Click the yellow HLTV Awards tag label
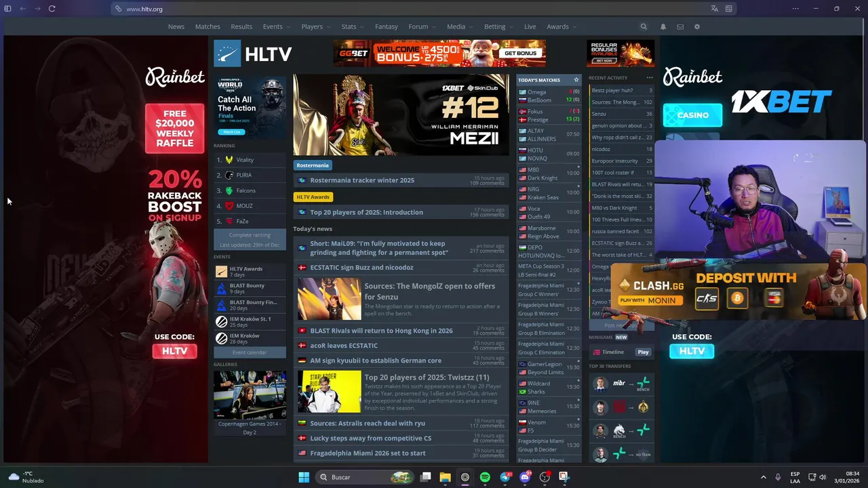Viewport: 868px width, 488px height. pyautogui.click(x=313, y=197)
